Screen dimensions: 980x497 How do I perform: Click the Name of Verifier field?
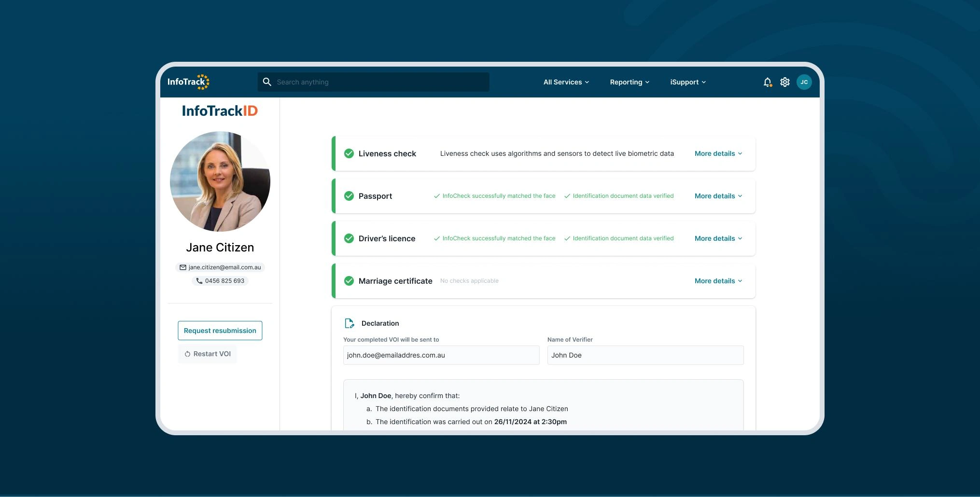[x=645, y=355]
